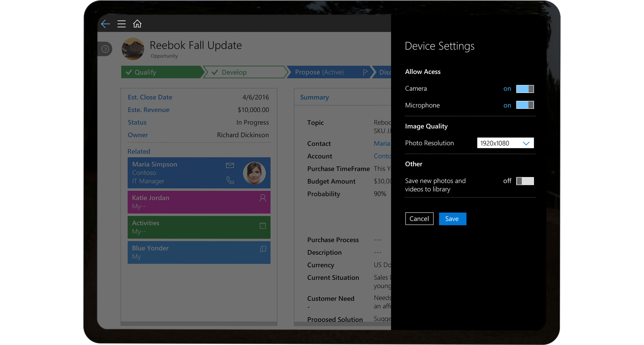Go to the home icon
Screen dimensions: 644x345
137,24
